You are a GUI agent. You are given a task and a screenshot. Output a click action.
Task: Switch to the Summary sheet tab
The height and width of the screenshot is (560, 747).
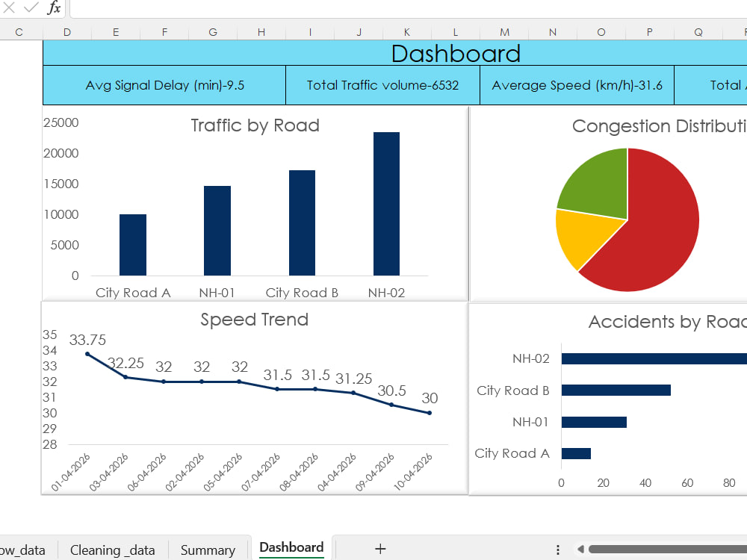click(208, 550)
